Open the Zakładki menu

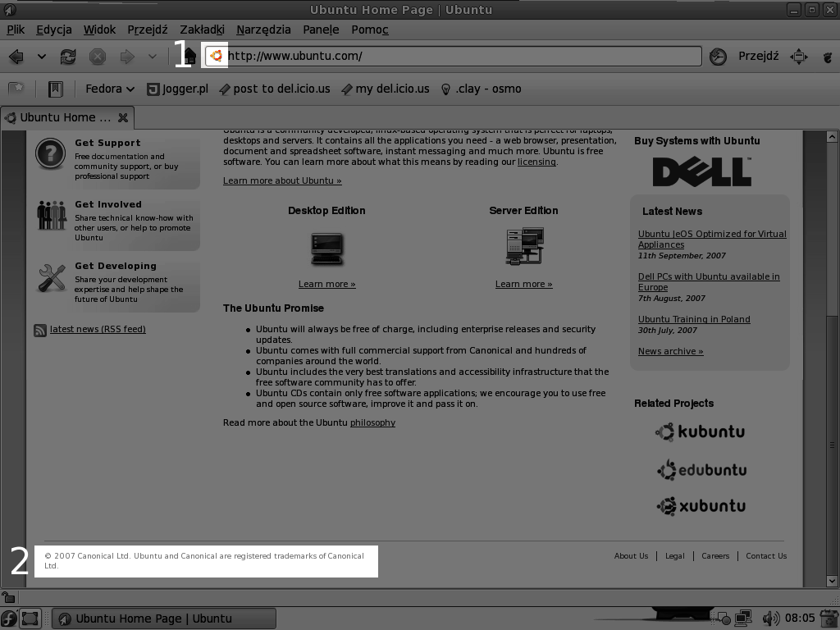pyautogui.click(x=202, y=30)
